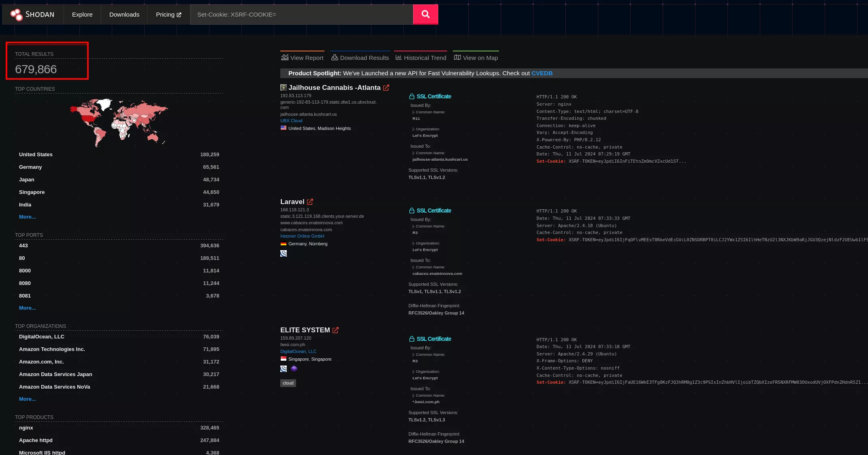
Task: Click the Shodan logo icon
Action: (x=17, y=15)
